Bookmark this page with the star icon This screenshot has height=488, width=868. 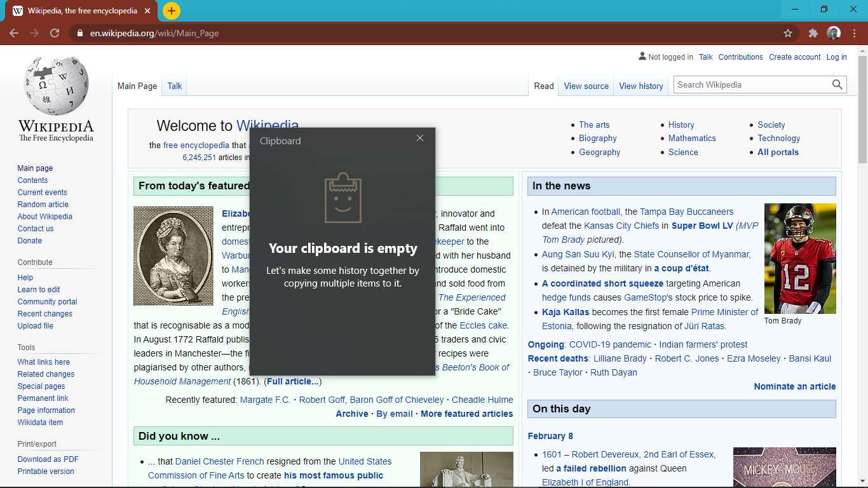788,33
